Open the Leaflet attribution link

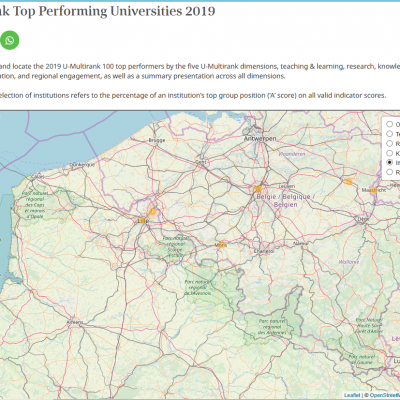tap(352, 395)
